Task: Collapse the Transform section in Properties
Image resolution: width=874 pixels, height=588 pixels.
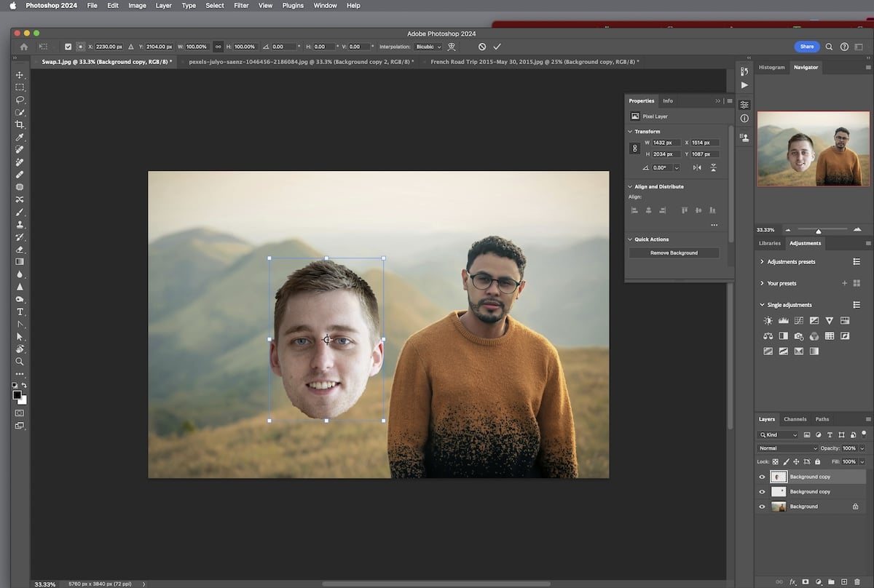Action: pyautogui.click(x=629, y=131)
